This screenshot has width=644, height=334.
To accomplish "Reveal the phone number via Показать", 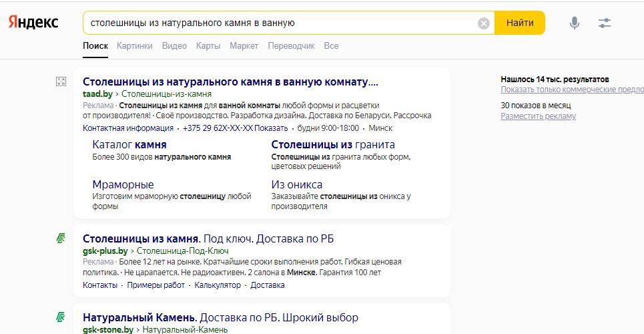I will [x=271, y=128].
